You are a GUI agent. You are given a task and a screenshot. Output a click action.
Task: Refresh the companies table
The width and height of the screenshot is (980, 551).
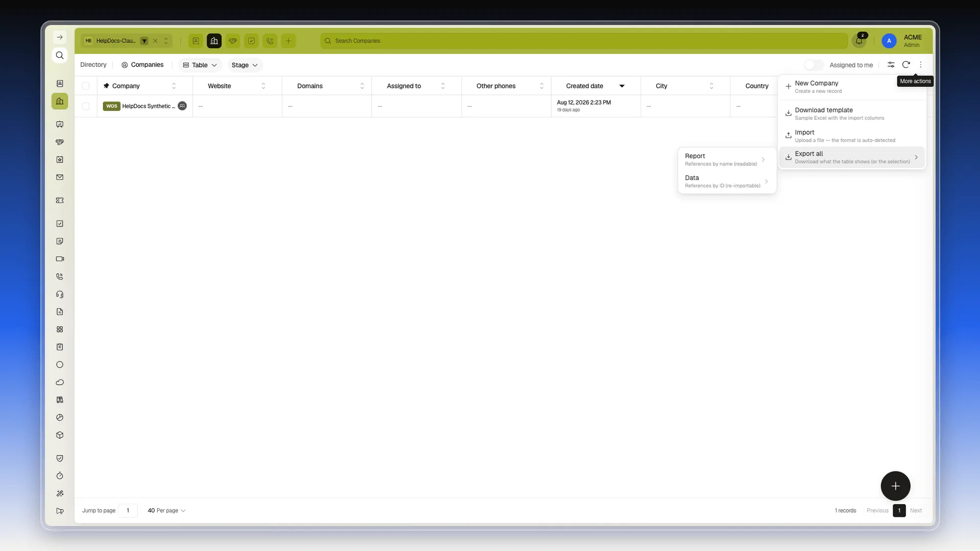pyautogui.click(x=906, y=65)
